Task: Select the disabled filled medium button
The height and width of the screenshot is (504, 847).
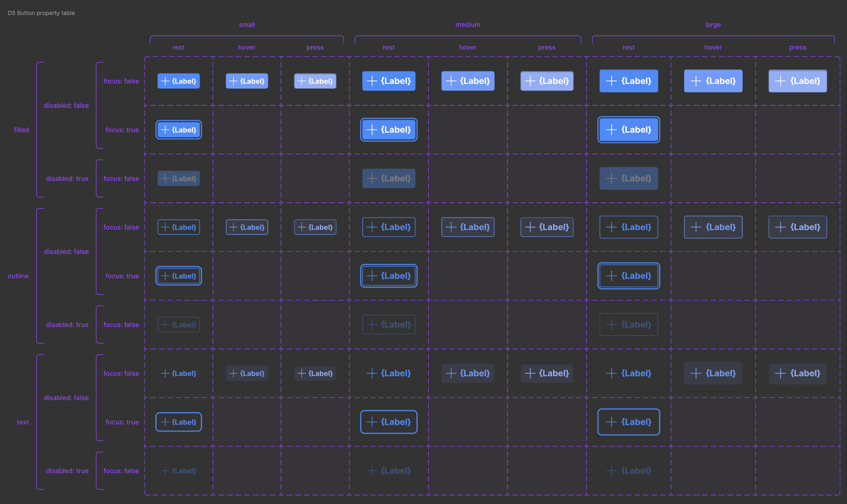Action: [389, 179]
